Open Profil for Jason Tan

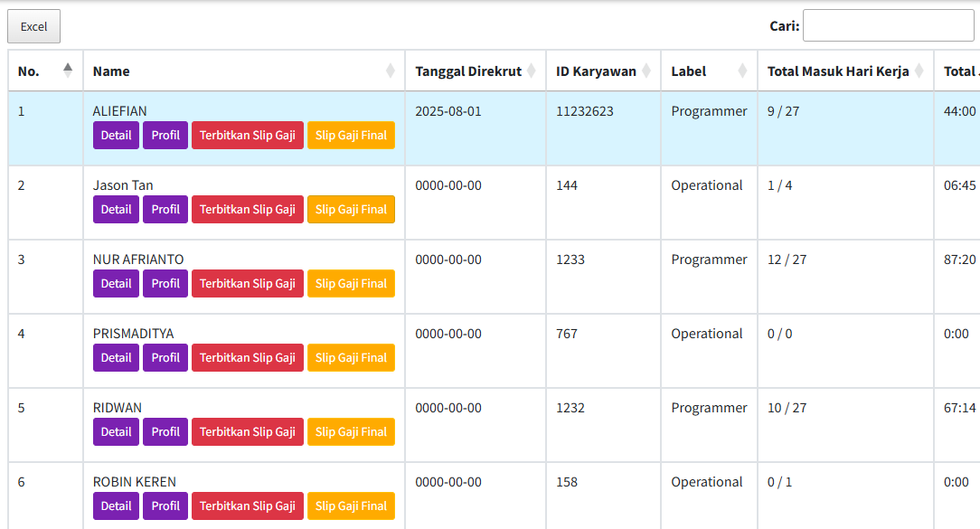point(165,210)
